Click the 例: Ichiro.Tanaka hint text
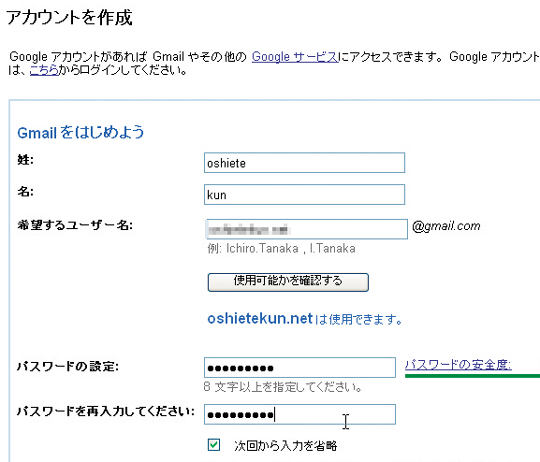 [x=281, y=249]
